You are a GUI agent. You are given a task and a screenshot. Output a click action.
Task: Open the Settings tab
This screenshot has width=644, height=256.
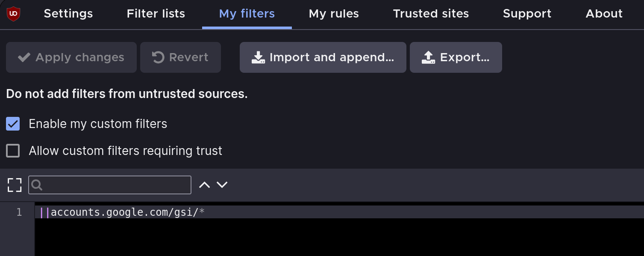tap(68, 14)
